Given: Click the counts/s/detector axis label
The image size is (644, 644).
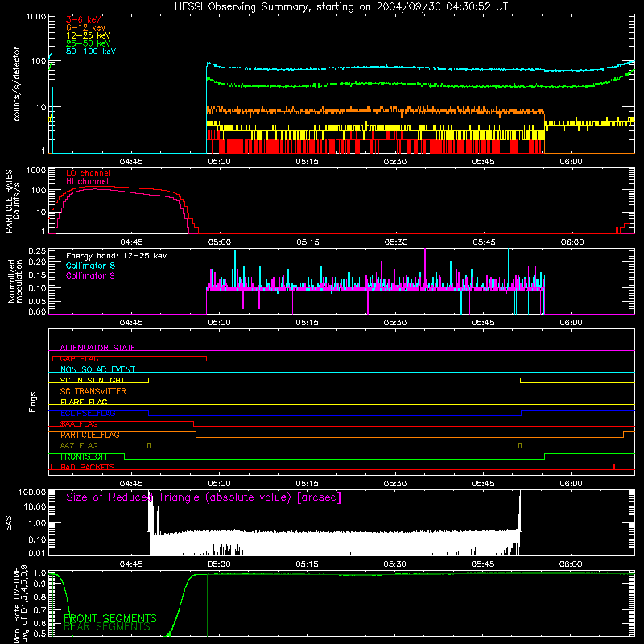Looking at the screenshot, I should click(17, 84).
